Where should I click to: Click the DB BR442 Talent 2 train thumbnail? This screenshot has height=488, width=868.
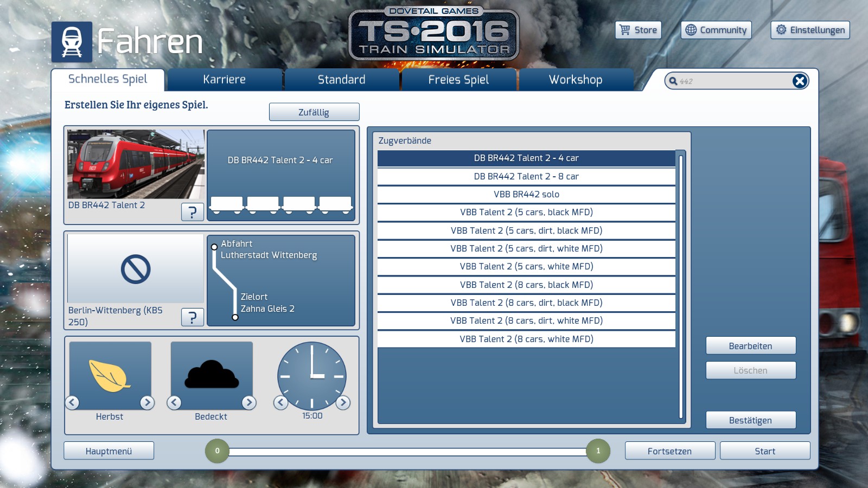136,164
